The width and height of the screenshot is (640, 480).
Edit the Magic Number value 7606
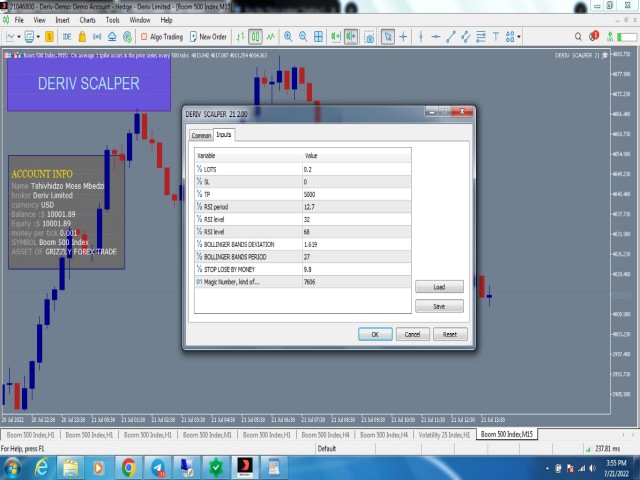[356, 282]
